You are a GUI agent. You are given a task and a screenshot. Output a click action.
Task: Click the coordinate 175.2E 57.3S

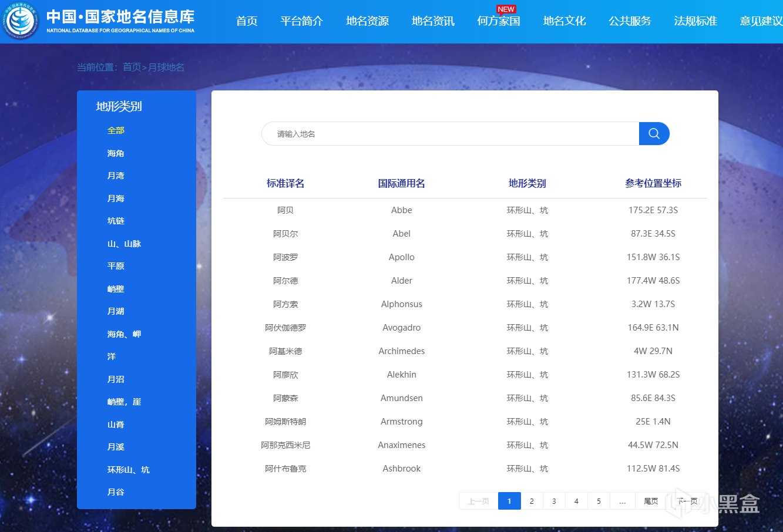coord(653,210)
